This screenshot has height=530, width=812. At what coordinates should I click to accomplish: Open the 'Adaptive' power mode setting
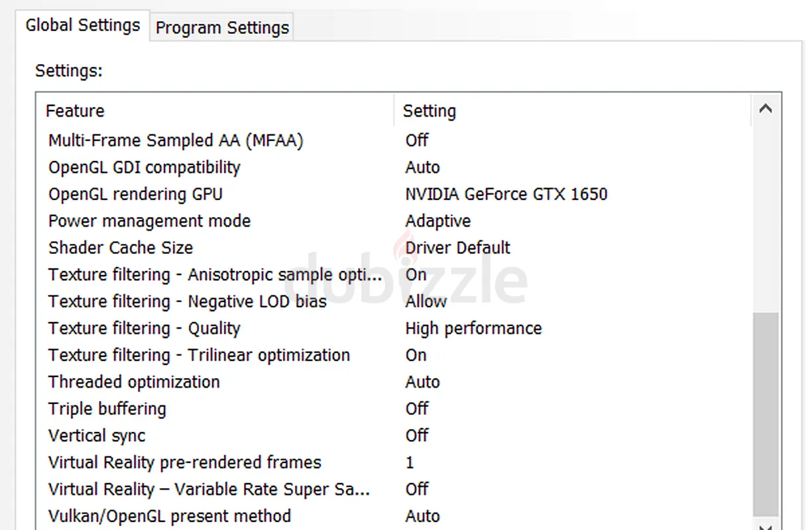(x=438, y=221)
